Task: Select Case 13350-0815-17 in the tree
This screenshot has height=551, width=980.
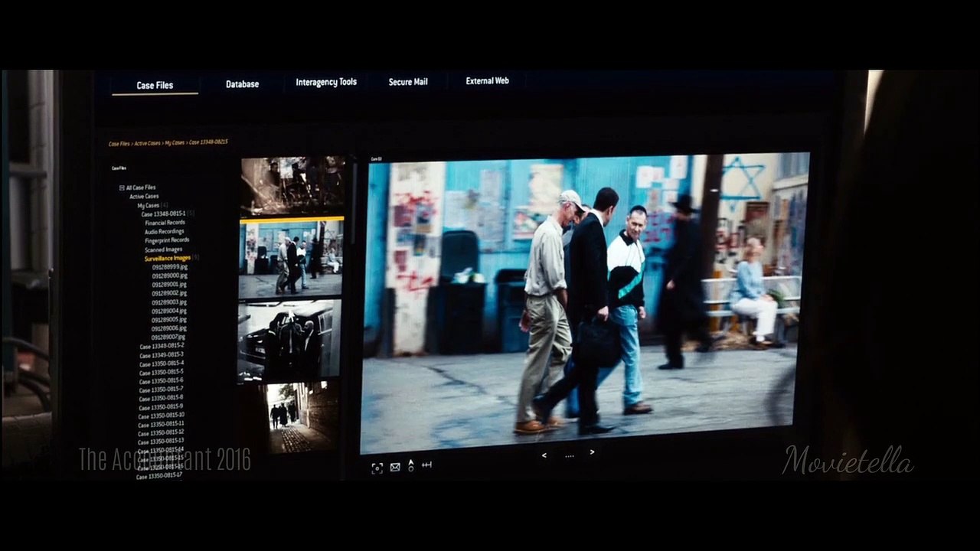Action: tap(159, 476)
